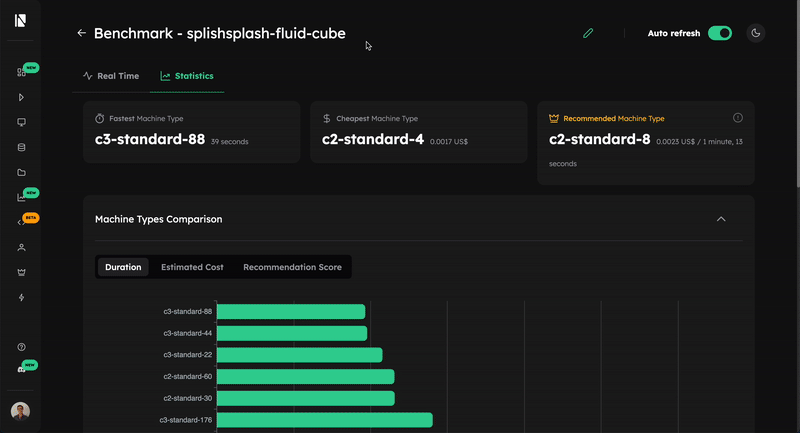Click the c3-standard-44 duration bar
The width and height of the screenshot is (800, 433).
point(292,334)
